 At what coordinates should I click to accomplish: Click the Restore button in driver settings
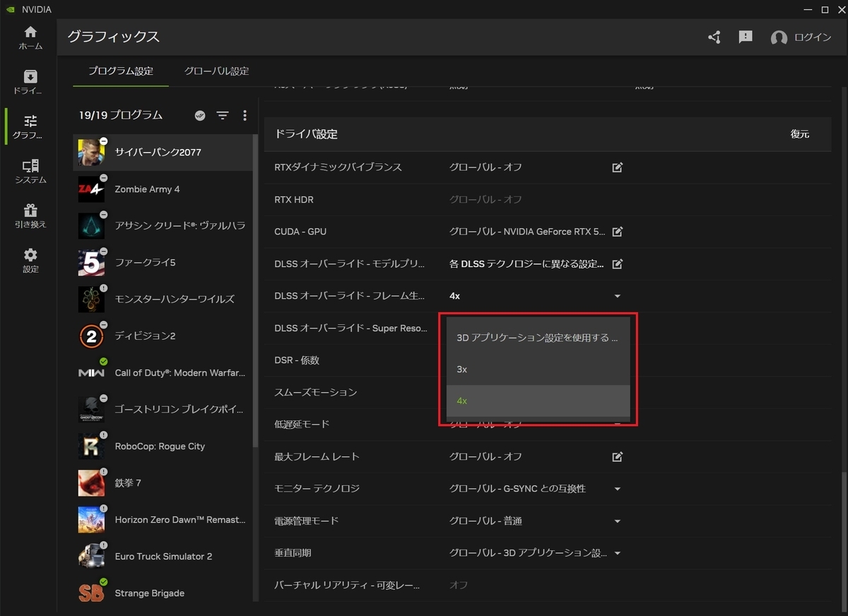point(800,134)
